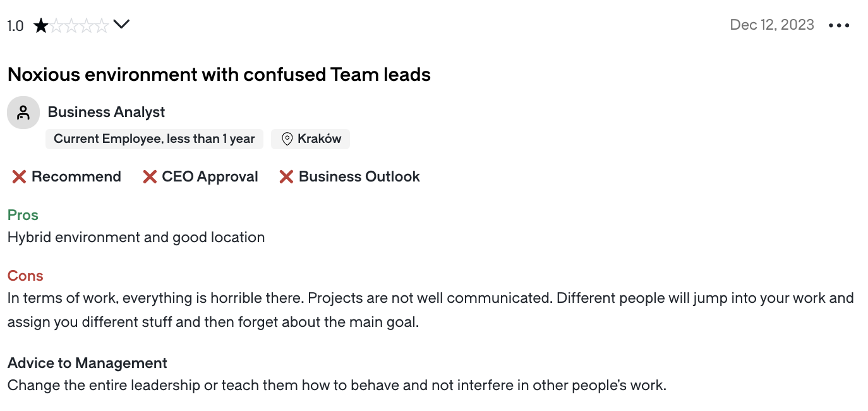Screen dimensions: 868x411
Task: Click the red X next to Recommend
Action: click(19, 177)
